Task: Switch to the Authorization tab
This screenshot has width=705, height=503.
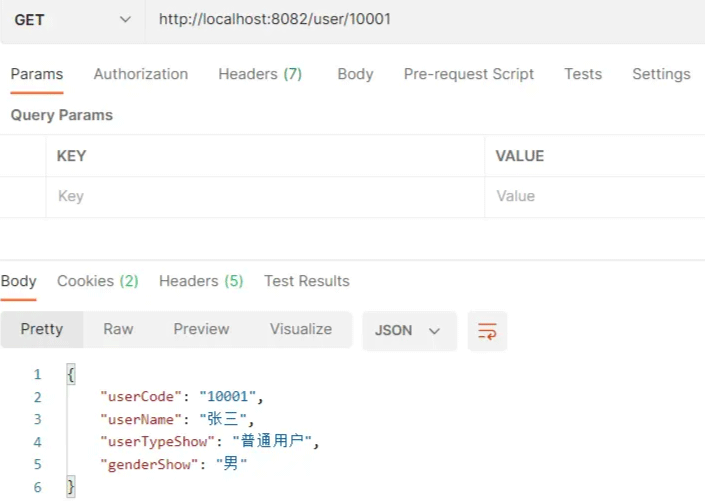Action: 140,74
